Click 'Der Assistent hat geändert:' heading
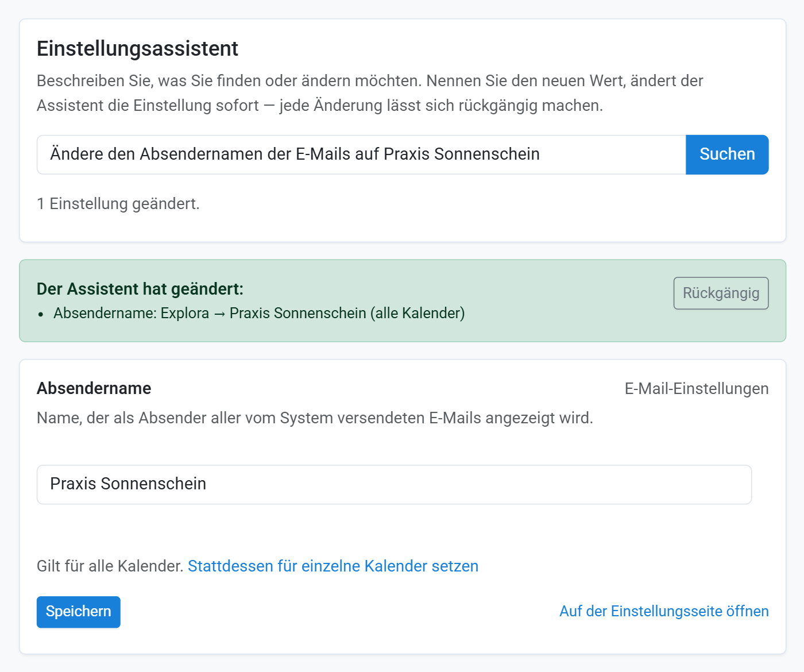Screen dimensions: 804x672 pyautogui.click(x=140, y=289)
